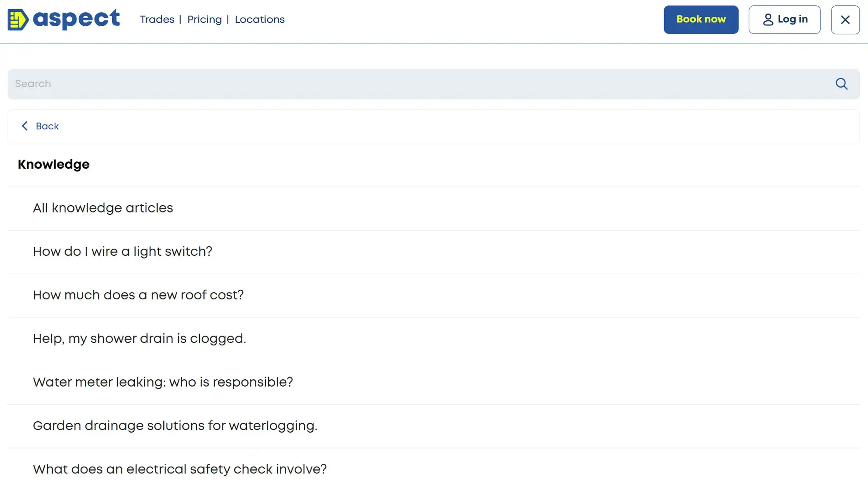Go Back to the previous menu
The width and height of the screenshot is (868, 491).
point(47,126)
